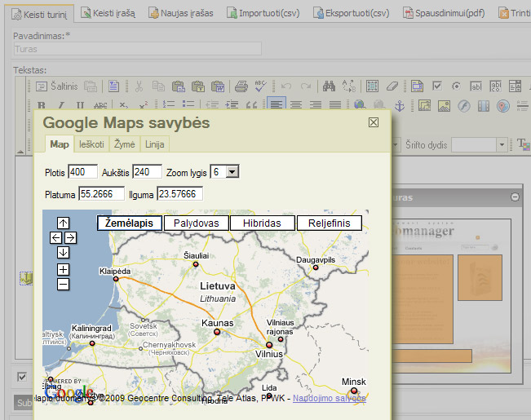Screen dimensions: 531x420
Task: Pan the map up with arrow button
Action: click(63, 223)
